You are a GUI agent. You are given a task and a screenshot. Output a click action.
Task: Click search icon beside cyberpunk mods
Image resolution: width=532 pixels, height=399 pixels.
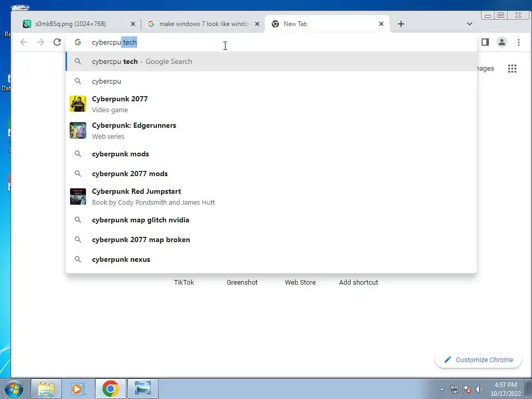(x=78, y=154)
